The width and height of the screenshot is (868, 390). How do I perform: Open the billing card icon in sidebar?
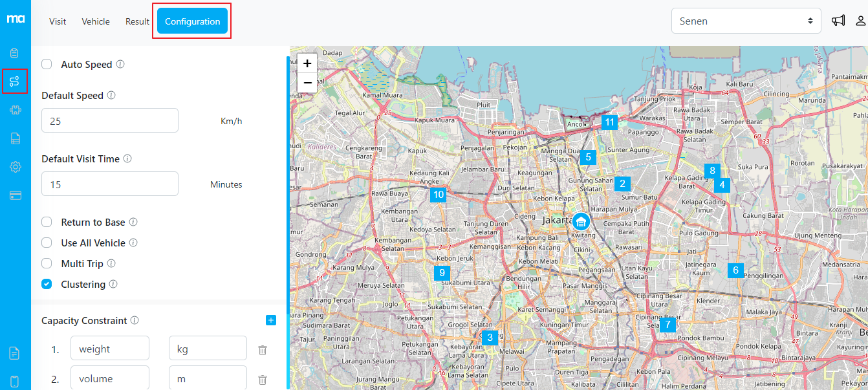click(15, 195)
